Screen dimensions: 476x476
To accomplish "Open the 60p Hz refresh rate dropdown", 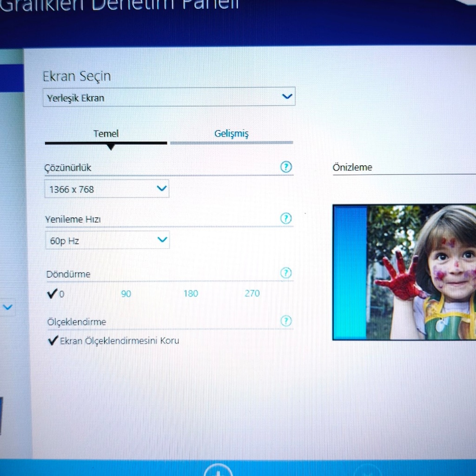I will (107, 240).
